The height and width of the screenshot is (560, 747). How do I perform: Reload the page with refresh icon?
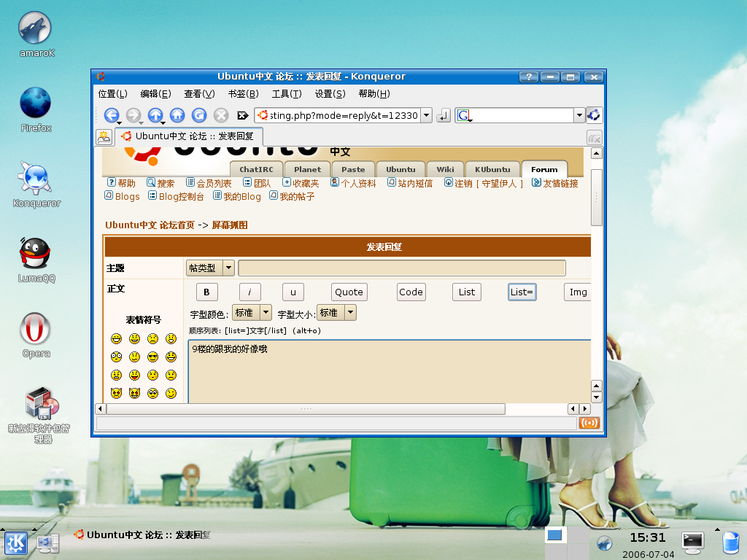199,115
